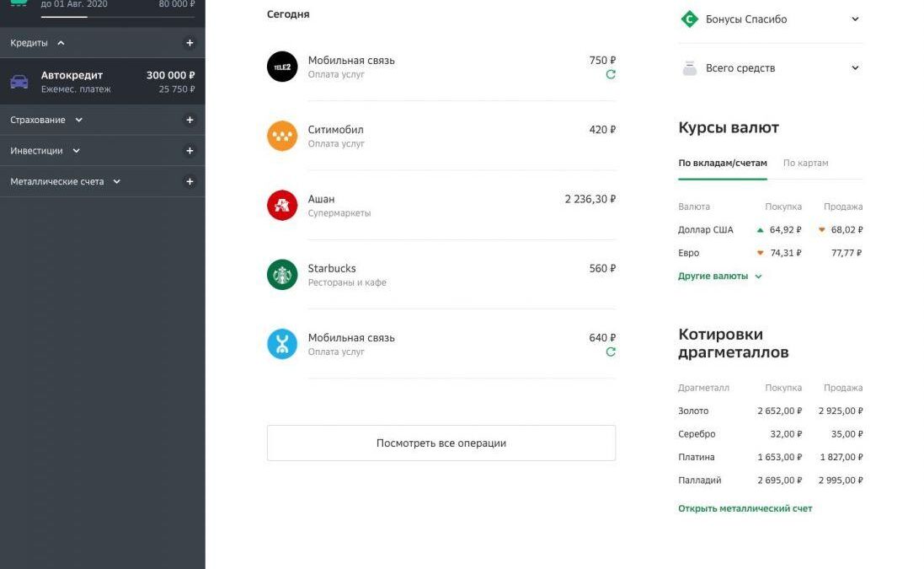Screen dimensions: 924x569
Task: Select the Ашан supermarket transaction icon
Action: (x=281, y=205)
